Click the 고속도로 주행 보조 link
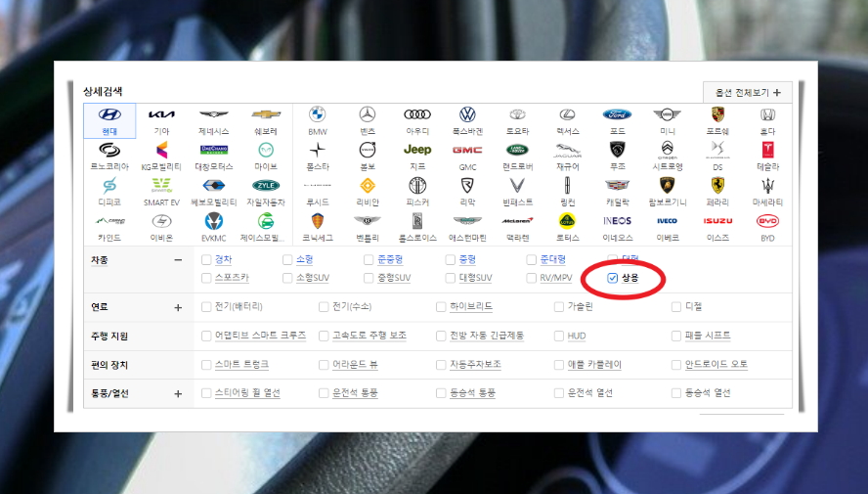Screen dimensions: 868x494 point(369,336)
